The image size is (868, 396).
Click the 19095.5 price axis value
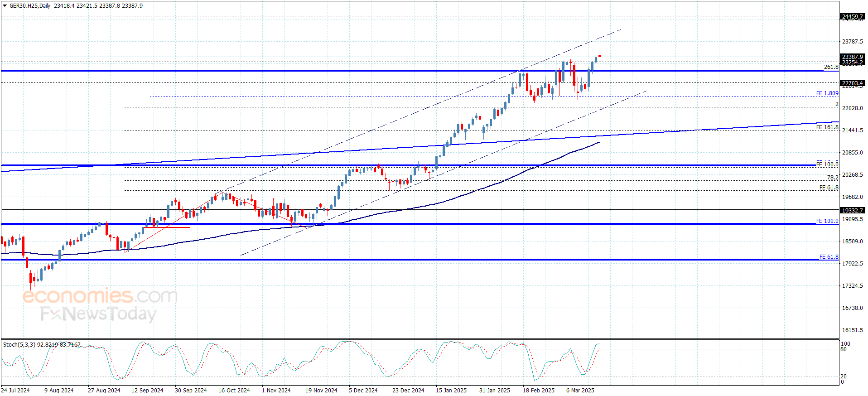tap(852, 219)
